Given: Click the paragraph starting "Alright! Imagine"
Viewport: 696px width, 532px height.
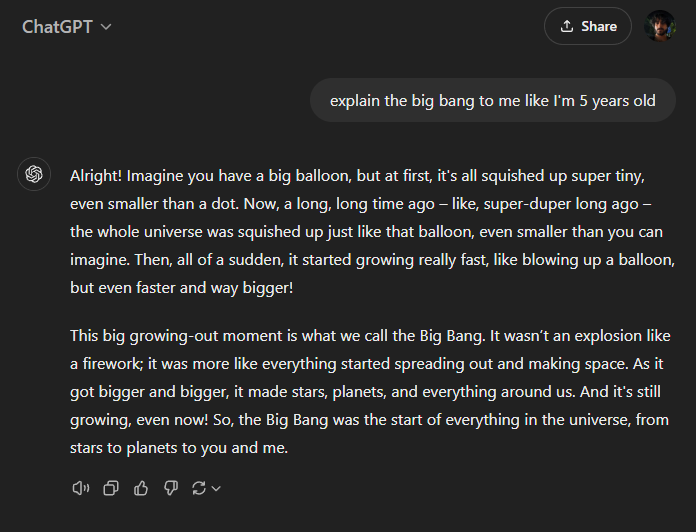Looking at the screenshot, I should 370,231.
